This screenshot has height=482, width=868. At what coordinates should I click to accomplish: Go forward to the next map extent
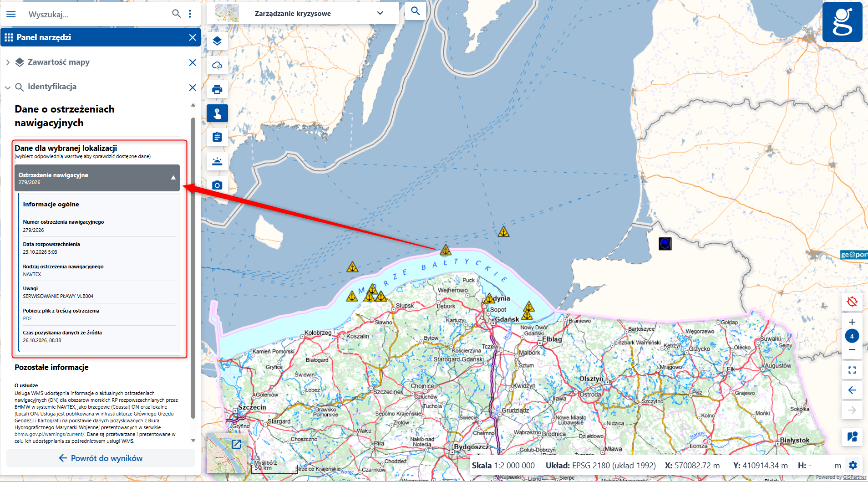pos(852,410)
